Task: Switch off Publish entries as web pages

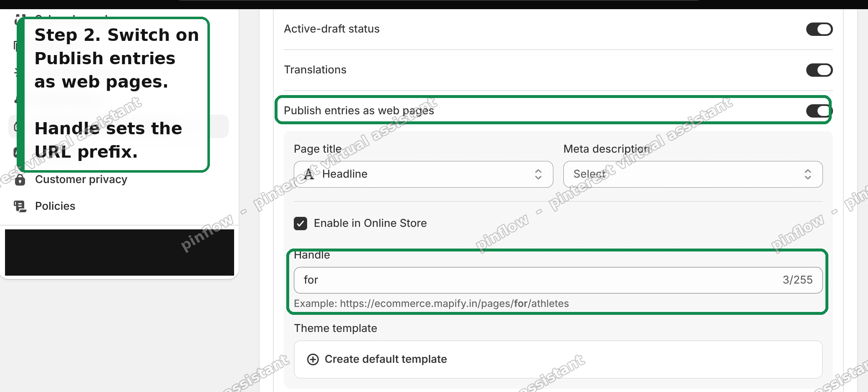Action: [819, 111]
